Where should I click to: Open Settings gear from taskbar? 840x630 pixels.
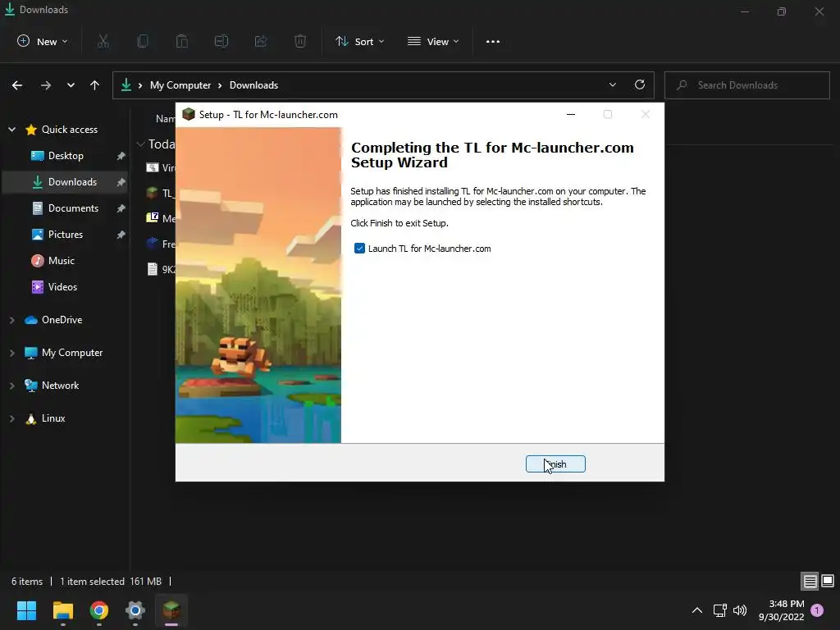135,610
